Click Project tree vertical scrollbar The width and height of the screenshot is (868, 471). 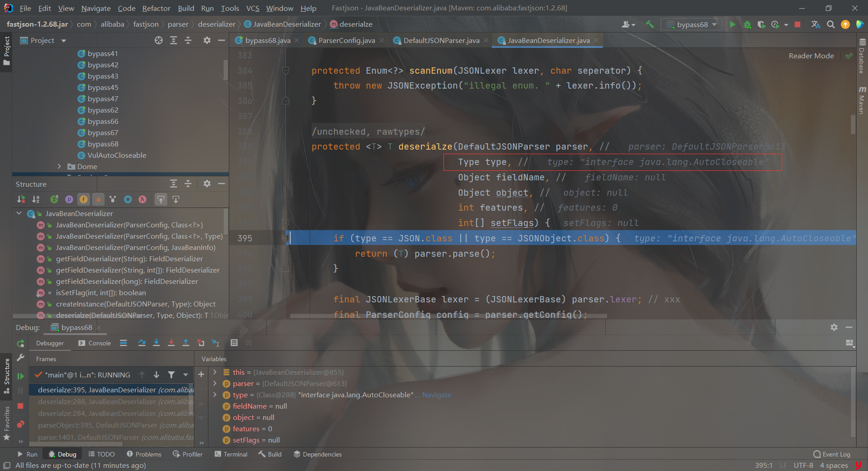[x=226, y=70]
